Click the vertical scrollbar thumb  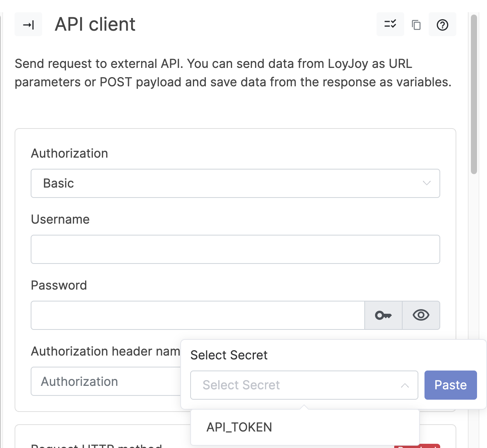(x=474, y=94)
